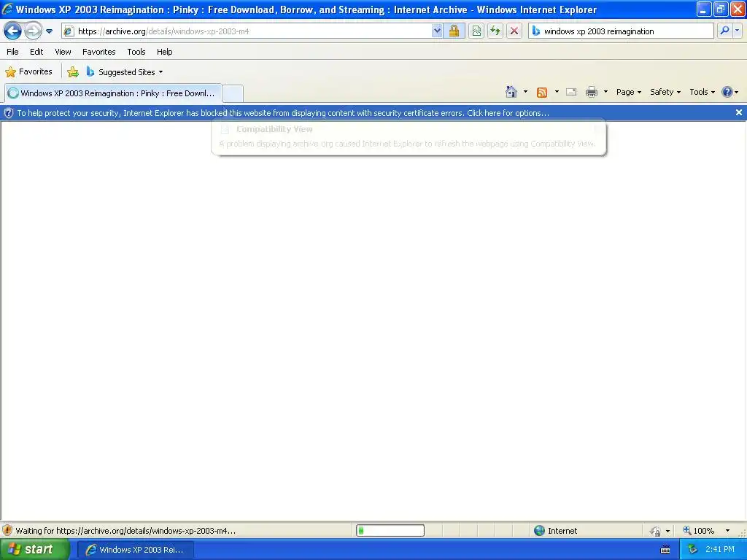
Task: Click the search magnifier button
Action: 724,31
